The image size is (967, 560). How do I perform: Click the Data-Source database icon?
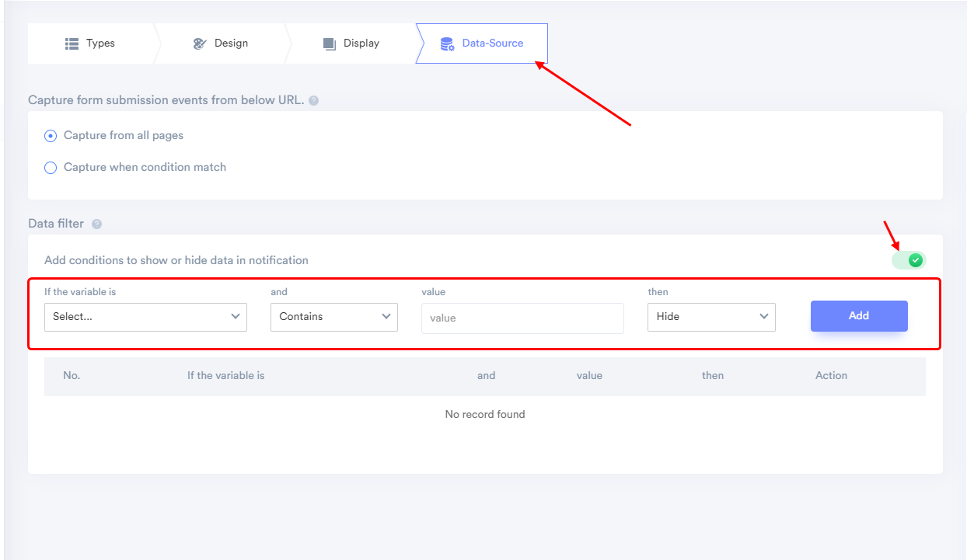pyautogui.click(x=447, y=43)
